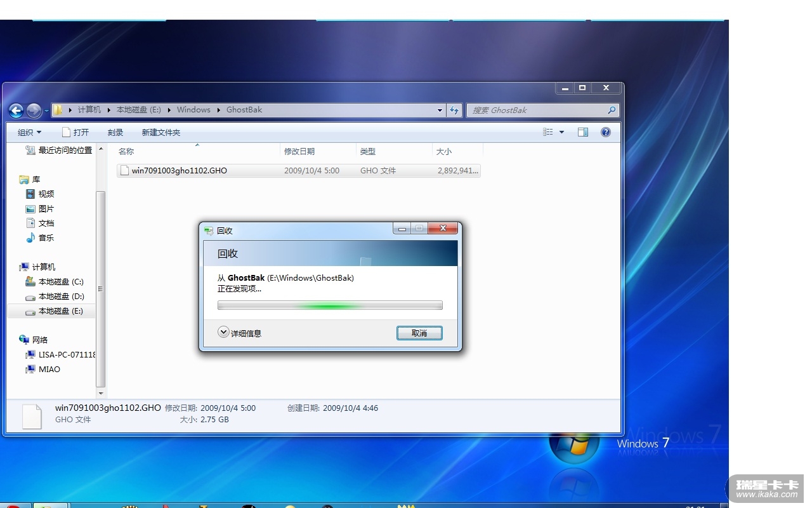This screenshot has width=812, height=508.
Task: Open the recent pages dropdown beside forward arrow
Action: click(x=46, y=110)
